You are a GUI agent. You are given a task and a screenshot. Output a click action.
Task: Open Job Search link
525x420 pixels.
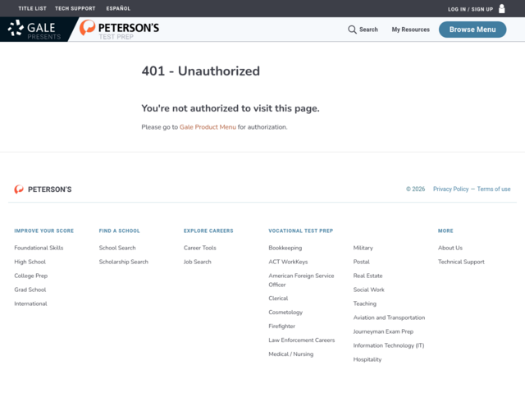pyautogui.click(x=197, y=262)
